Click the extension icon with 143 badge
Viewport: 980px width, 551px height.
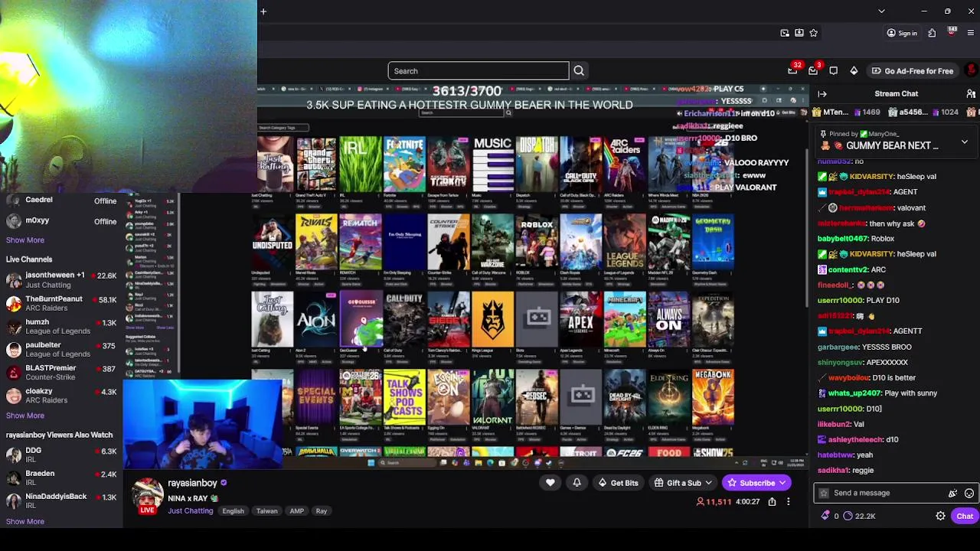pos(952,32)
